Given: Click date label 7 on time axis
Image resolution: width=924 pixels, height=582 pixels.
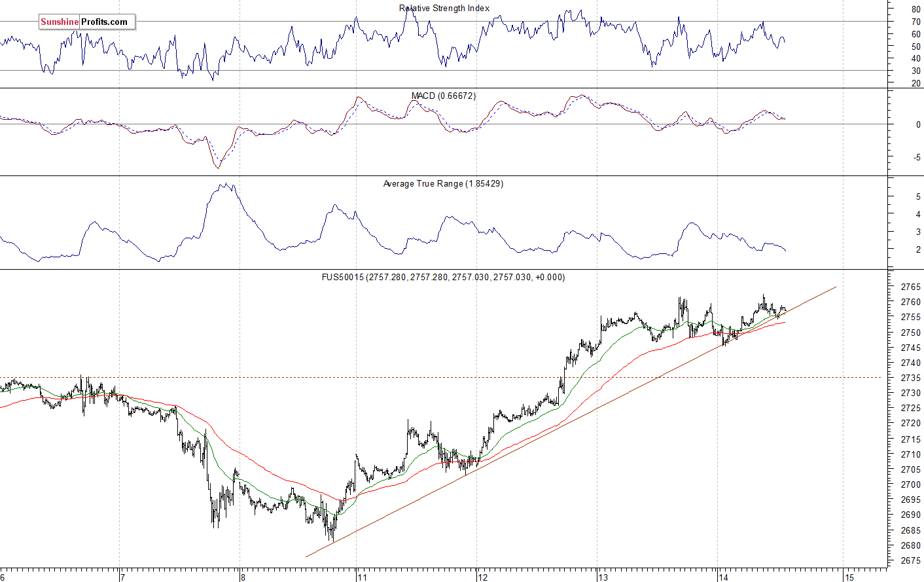Looking at the screenshot, I should click(x=122, y=577).
